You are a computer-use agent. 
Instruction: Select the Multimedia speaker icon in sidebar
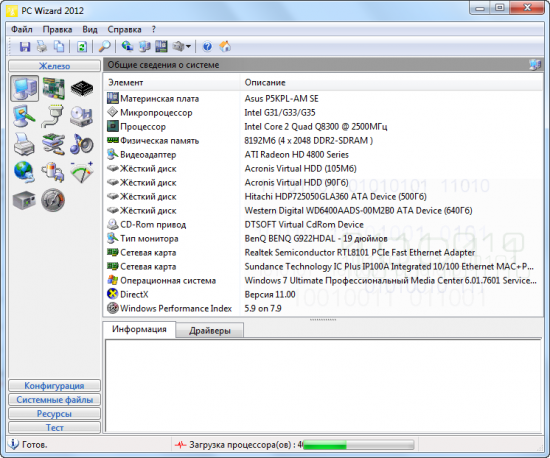coord(81,144)
